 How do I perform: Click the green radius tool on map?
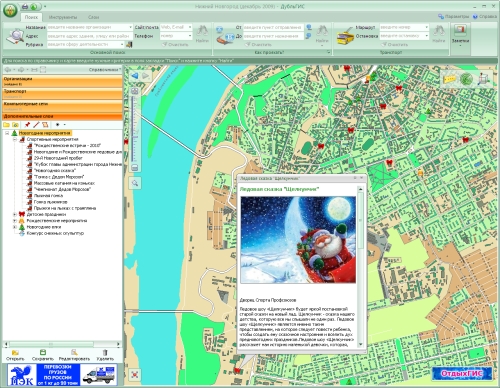(x=466, y=79)
